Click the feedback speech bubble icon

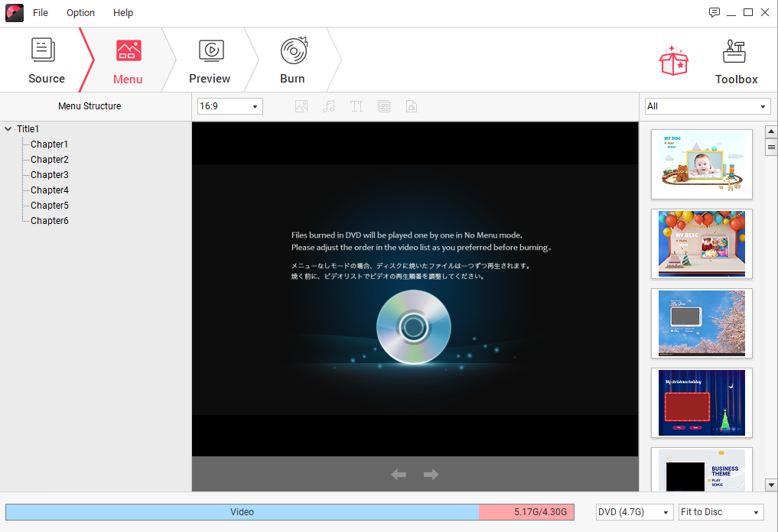coord(715,12)
